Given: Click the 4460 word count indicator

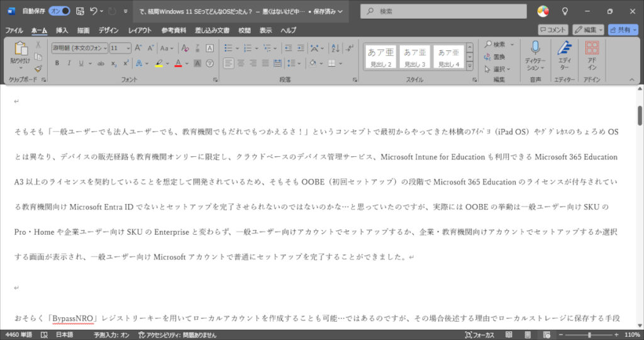Looking at the screenshot, I should coord(18,335).
